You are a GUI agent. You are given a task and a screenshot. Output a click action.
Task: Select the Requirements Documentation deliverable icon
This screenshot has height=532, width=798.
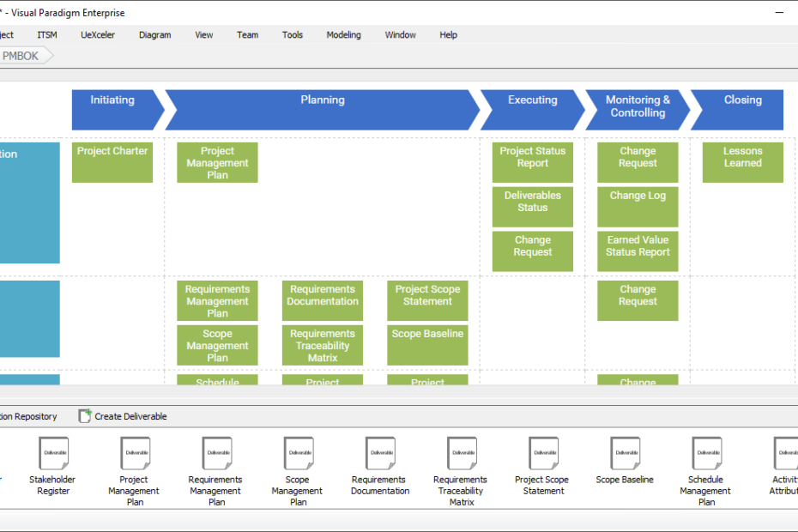[379, 453]
